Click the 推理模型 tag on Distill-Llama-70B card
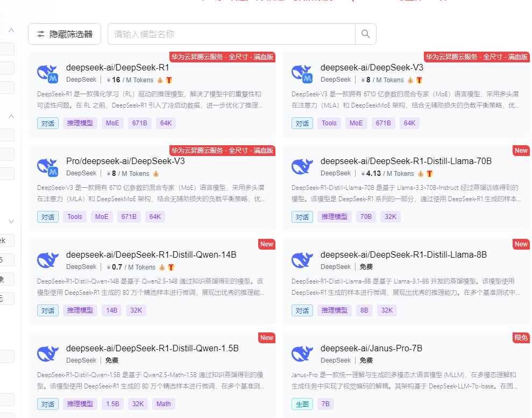 click(x=335, y=217)
